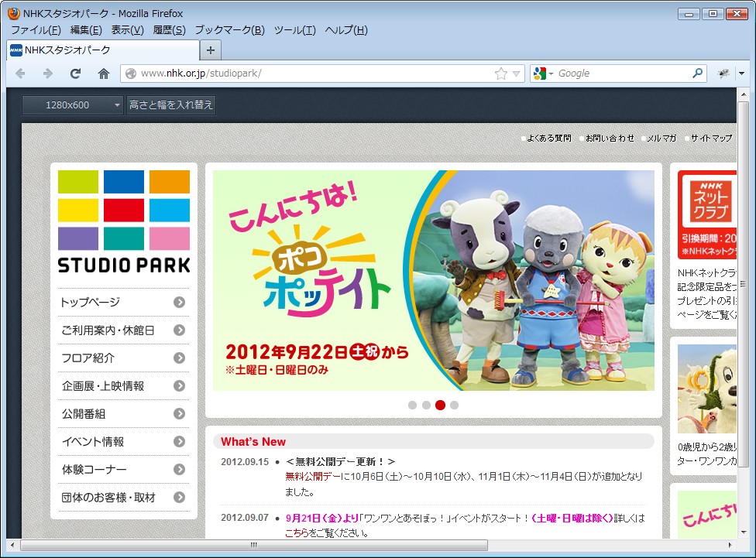This screenshot has height=558, width=756.
Task: Open the Google search engine selector dropdown
Action: pyautogui.click(x=543, y=74)
